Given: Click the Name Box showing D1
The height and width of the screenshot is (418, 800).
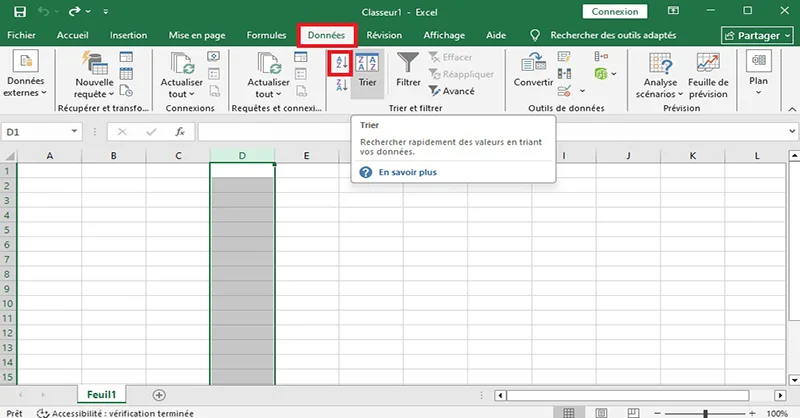Looking at the screenshot, I should tap(35, 132).
